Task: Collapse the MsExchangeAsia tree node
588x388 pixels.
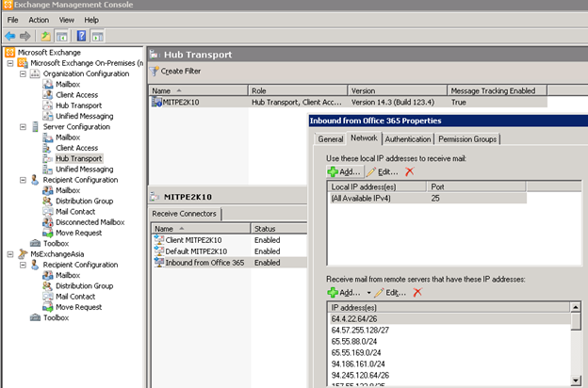Action: pos(10,254)
